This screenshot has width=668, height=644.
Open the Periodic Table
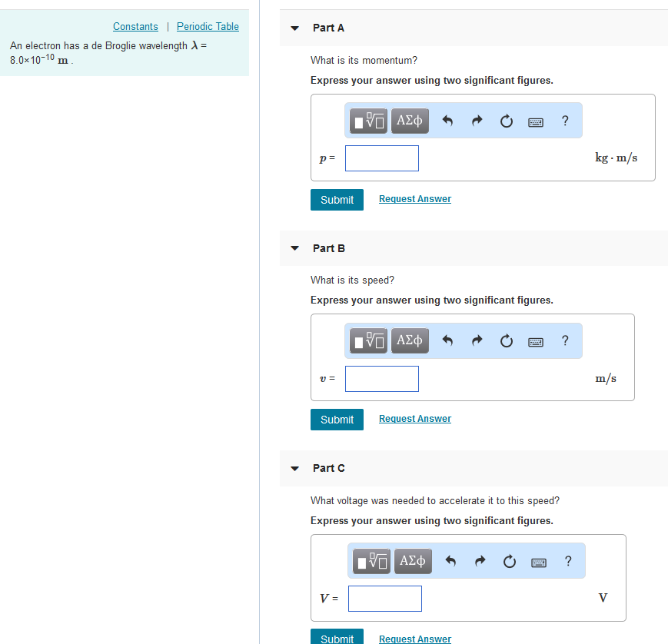point(208,26)
